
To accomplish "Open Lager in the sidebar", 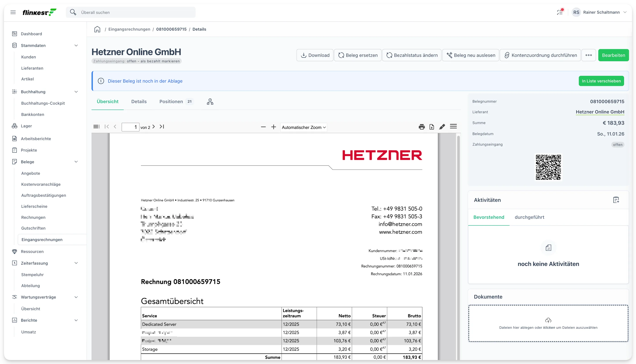I will (26, 126).
